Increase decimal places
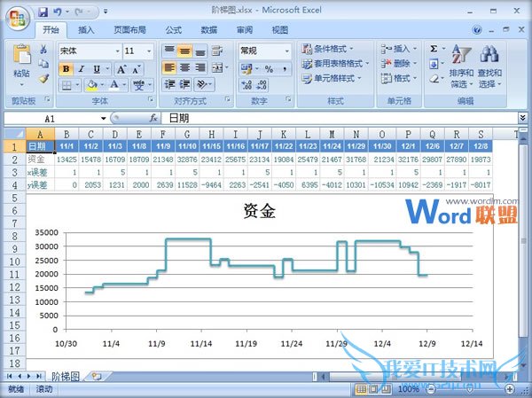Image resolution: width=532 pixels, height=398 pixels. pyautogui.click(x=246, y=85)
